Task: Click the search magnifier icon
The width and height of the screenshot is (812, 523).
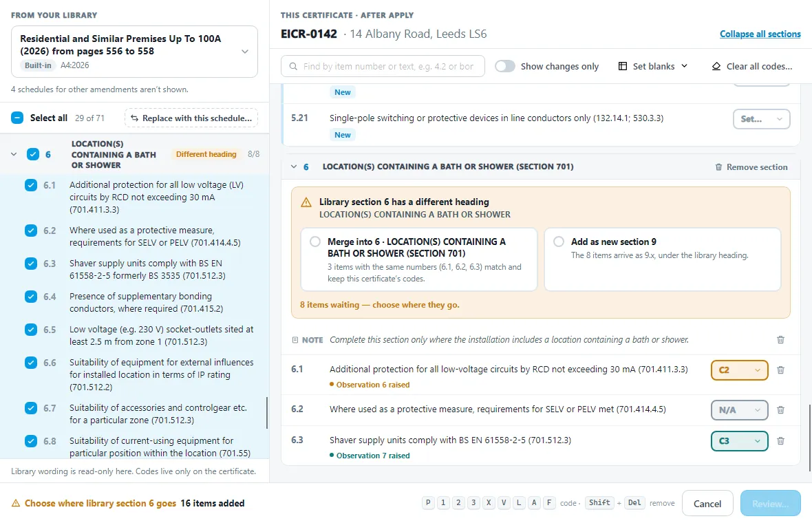Action: [293, 66]
